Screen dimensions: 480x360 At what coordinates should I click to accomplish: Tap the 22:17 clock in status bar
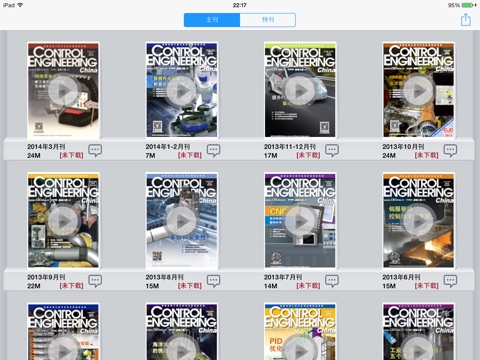click(x=240, y=5)
